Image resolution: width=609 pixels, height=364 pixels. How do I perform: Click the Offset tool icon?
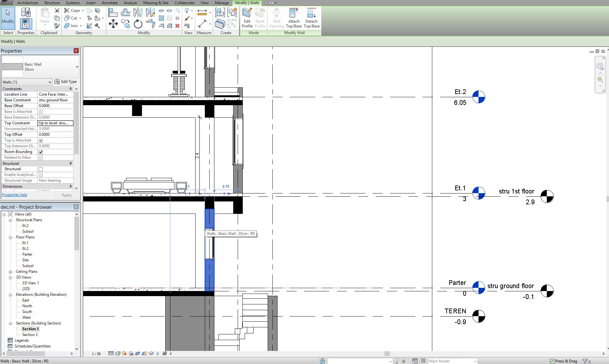tap(125, 13)
